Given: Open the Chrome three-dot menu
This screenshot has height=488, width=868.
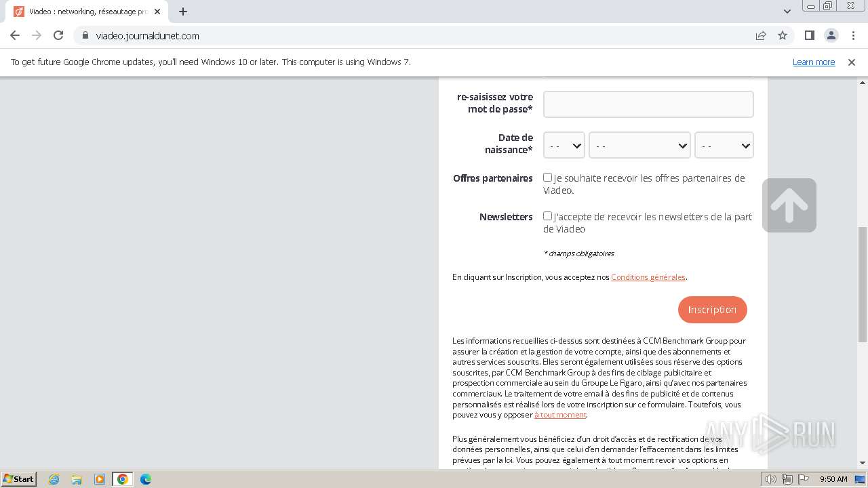Looking at the screenshot, I should point(852,35).
